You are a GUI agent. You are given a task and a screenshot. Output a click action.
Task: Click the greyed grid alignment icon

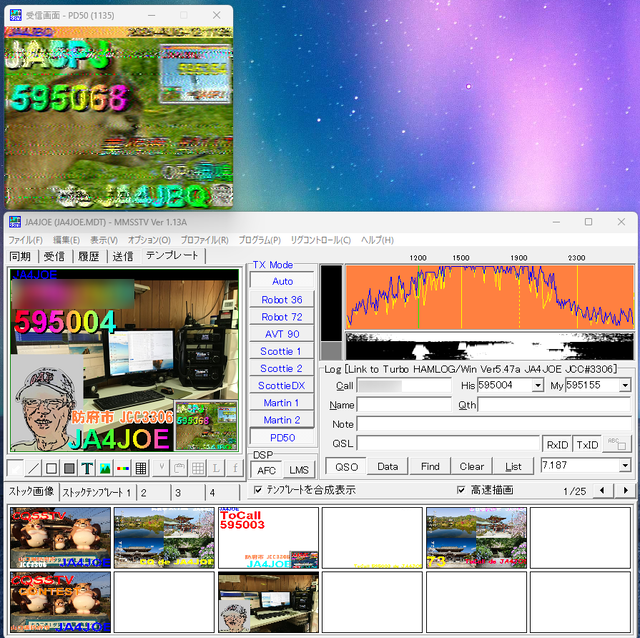coord(198,468)
